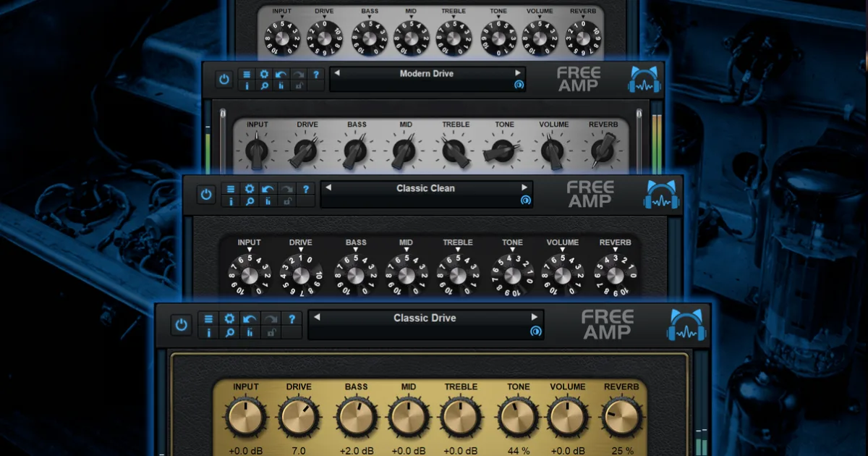Select next preset arrow beside Modern Drive
The height and width of the screenshot is (456, 868).
pyautogui.click(x=517, y=73)
